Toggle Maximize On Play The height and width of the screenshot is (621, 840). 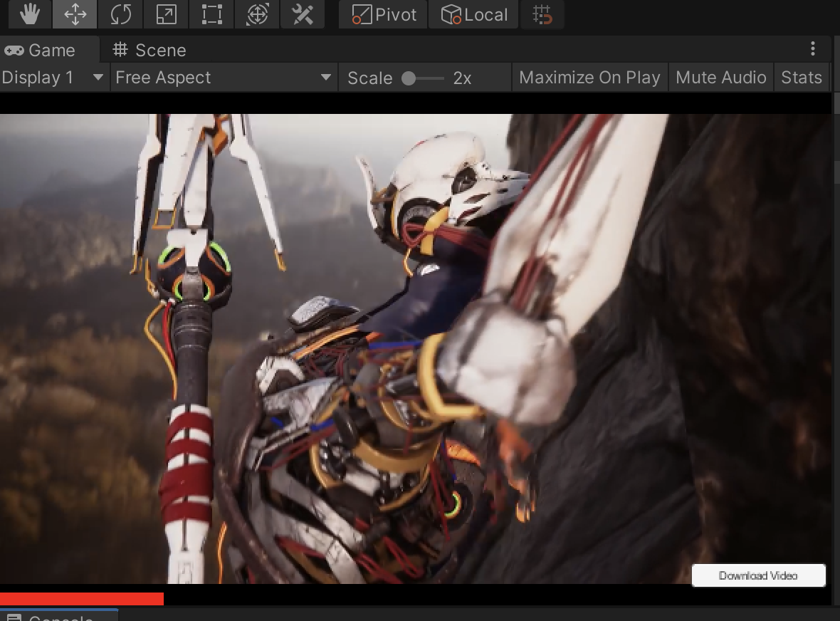[590, 78]
